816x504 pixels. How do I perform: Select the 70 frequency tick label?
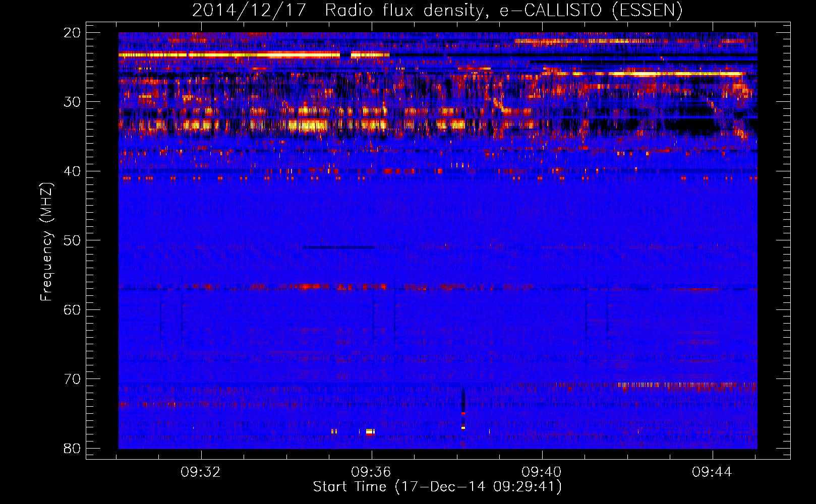[73, 379]
